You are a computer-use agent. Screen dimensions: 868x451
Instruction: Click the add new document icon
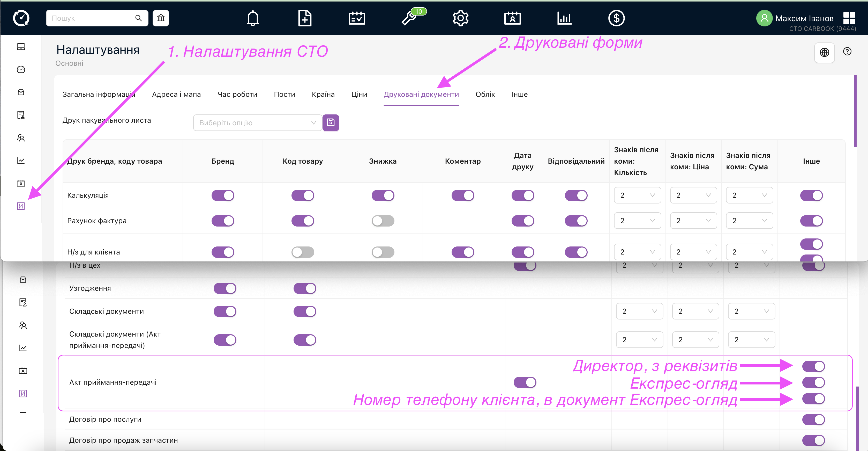[305, 18]
